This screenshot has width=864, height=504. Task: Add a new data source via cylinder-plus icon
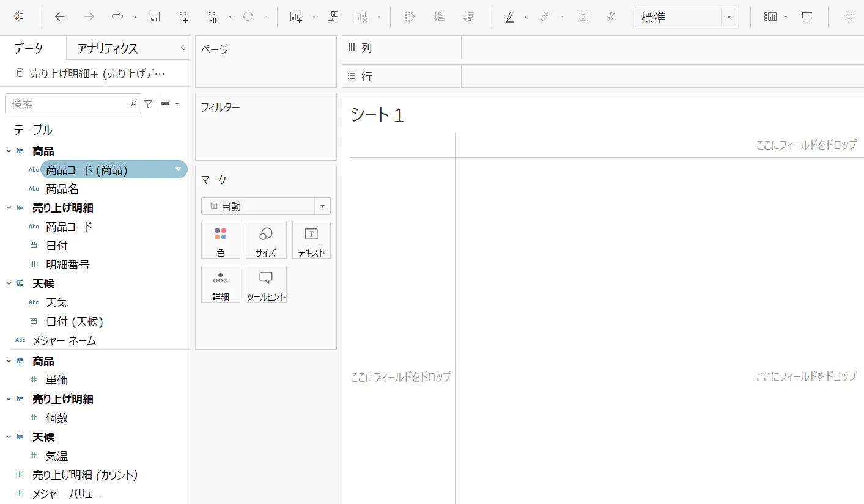coord(184,17)
